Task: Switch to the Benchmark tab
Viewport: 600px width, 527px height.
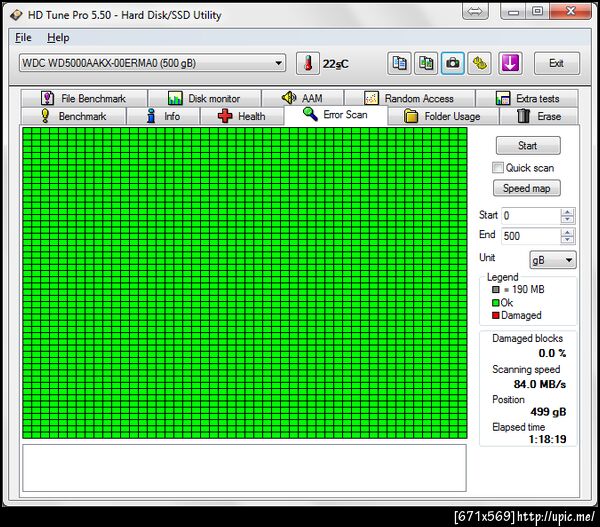Action: coord(73,116)
